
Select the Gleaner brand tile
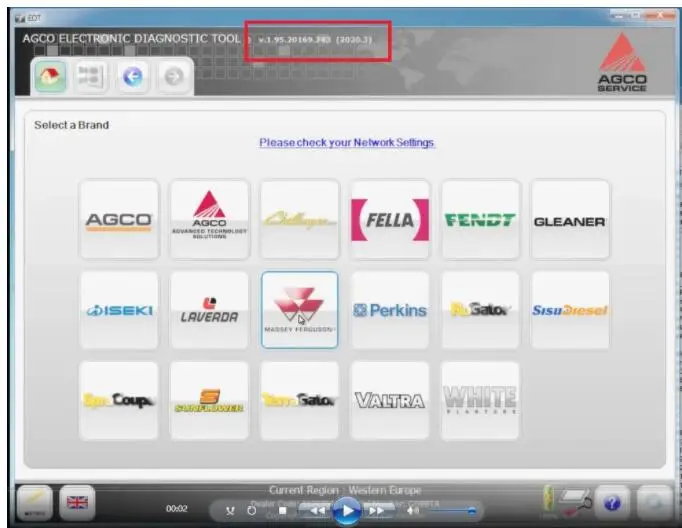tap(570, 220)
